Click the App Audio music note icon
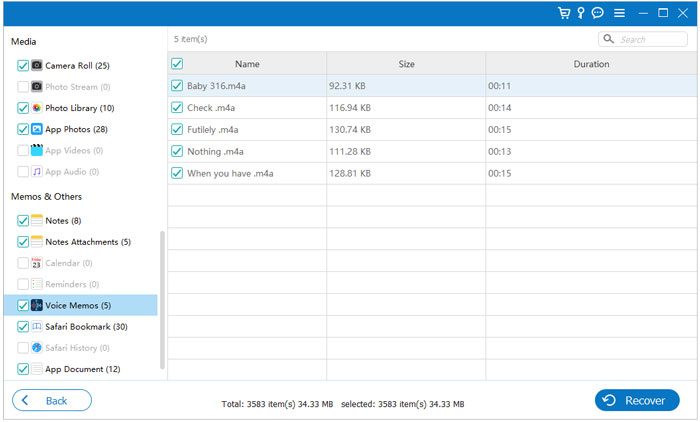Image resolution: width=700 pixels, height=422 pixels. coord(37,171)
